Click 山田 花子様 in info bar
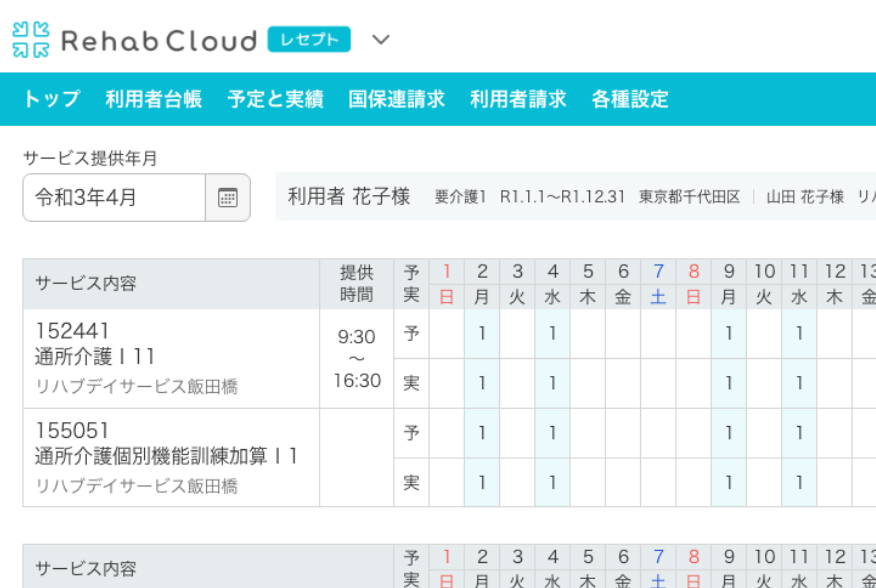Image resolution: width=876 pixels, height=588 pixels. click(x=805, y=197)
